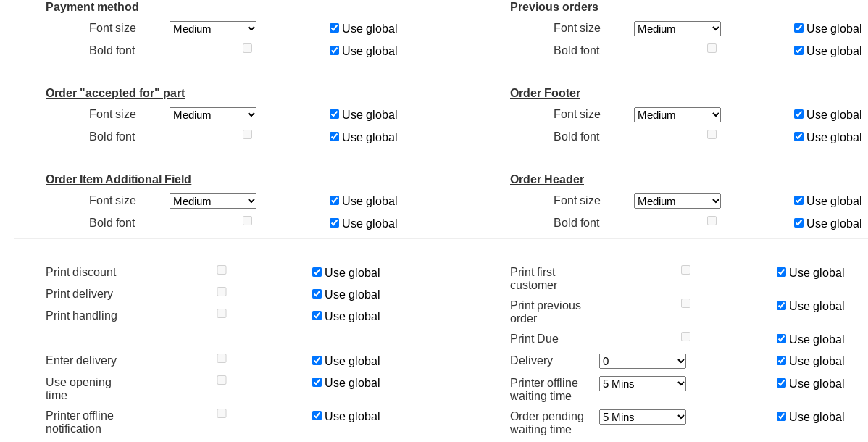The height and width of the screenshot is (442, 868).
Task: Toggle Use global for Print handling
Action: pos(317,316)
